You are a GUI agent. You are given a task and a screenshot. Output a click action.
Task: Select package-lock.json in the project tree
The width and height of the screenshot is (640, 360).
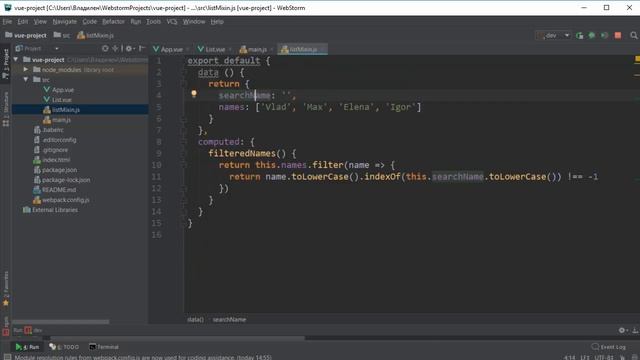click(66, 180)
